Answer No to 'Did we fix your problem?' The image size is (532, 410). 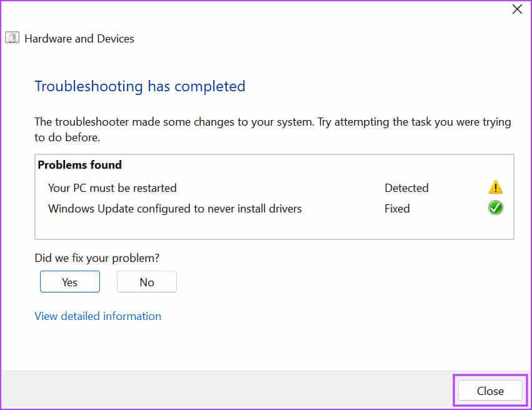tap(147, 281)
